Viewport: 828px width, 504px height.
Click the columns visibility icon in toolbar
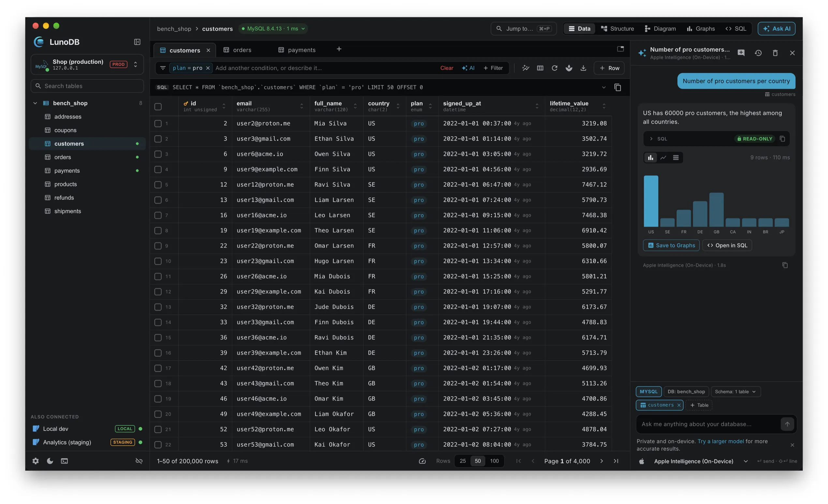540,68
